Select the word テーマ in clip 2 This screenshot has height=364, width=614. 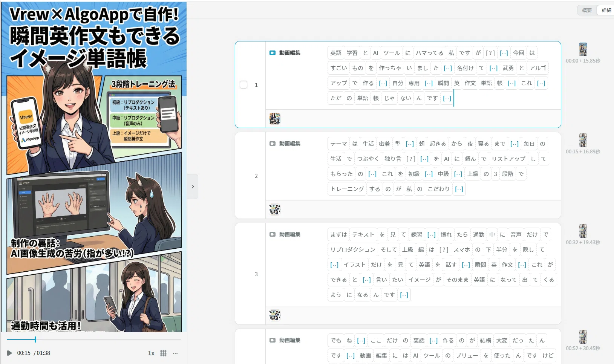339,144
